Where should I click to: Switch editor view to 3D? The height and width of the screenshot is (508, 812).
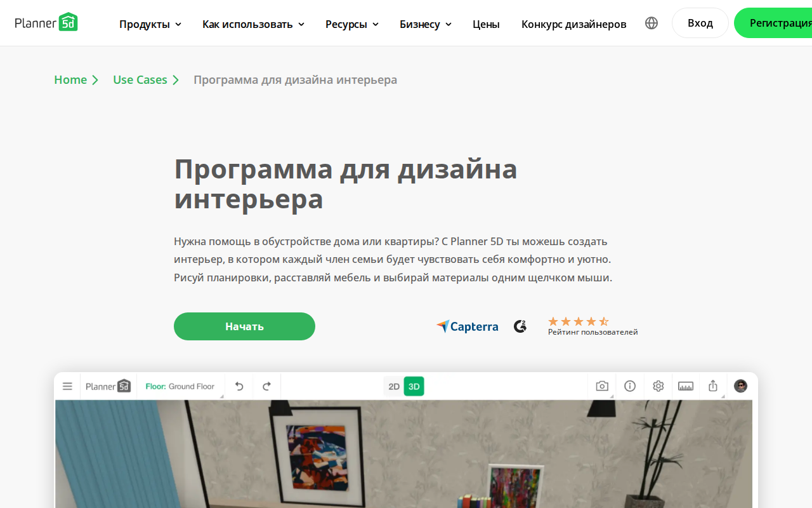coord(414,386)
